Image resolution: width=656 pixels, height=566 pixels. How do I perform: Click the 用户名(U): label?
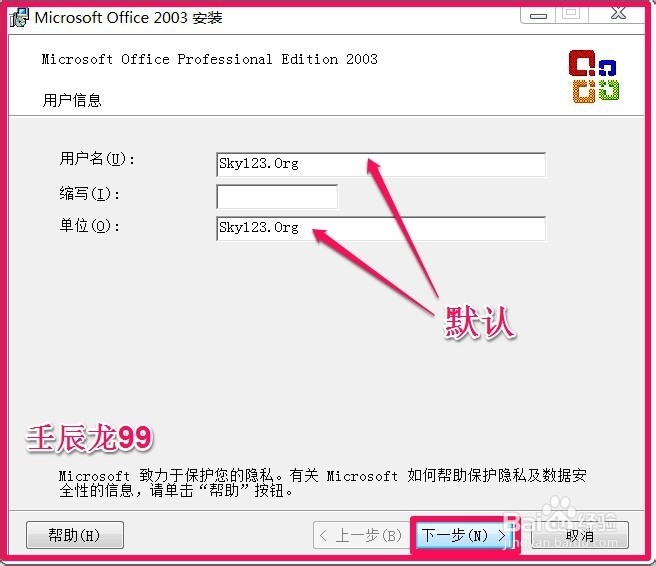[x=97, y=159]
